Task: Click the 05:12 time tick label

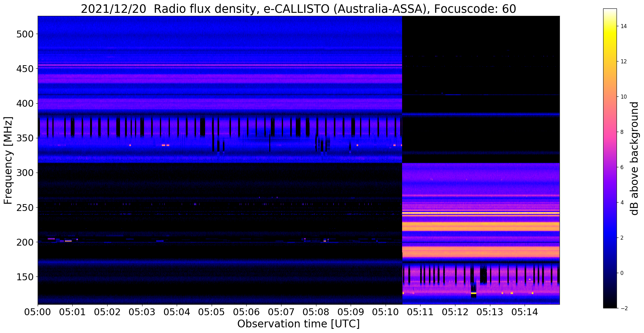Action: click(455, 312)
